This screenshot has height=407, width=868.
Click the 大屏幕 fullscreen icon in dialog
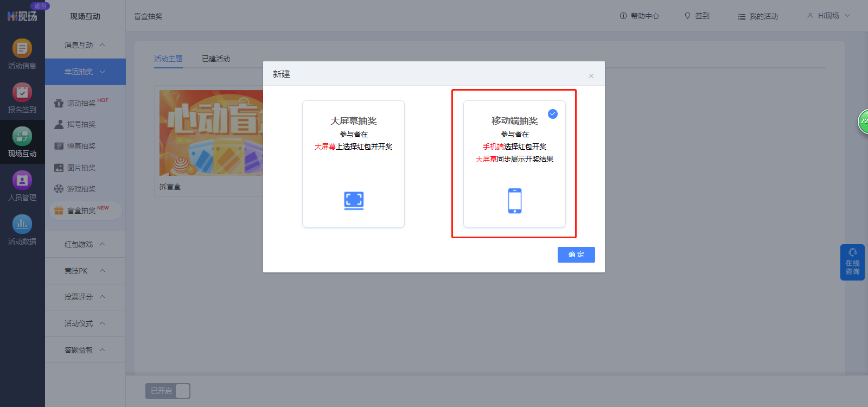[x=354, y=201]
